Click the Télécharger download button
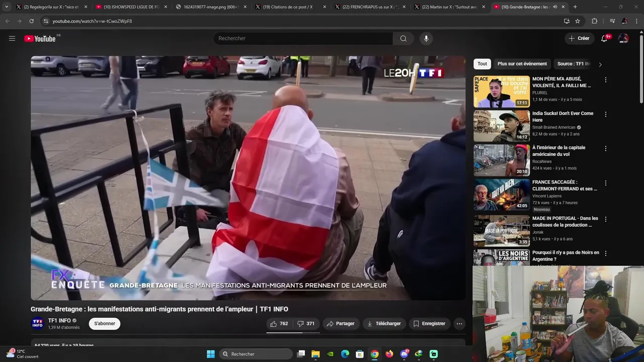This screenshot has height=362, width=644. coord(384,324)
